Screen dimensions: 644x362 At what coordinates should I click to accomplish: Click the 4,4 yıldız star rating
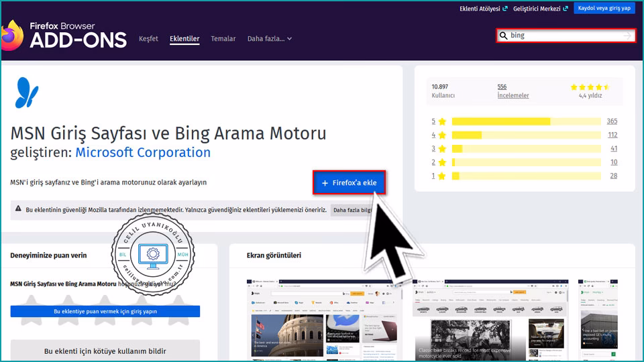point(590,91)
